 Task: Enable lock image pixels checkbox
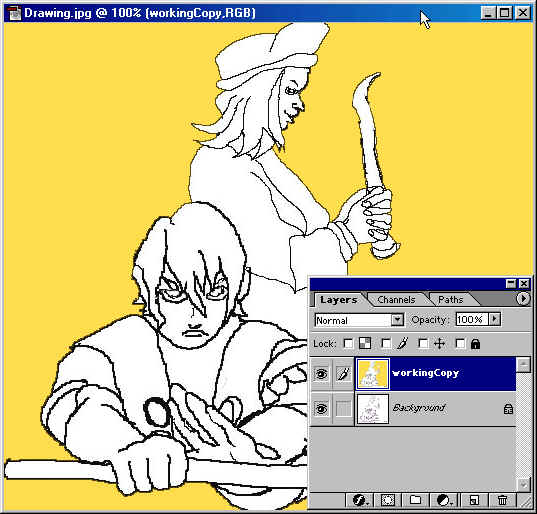pos(386,343)
